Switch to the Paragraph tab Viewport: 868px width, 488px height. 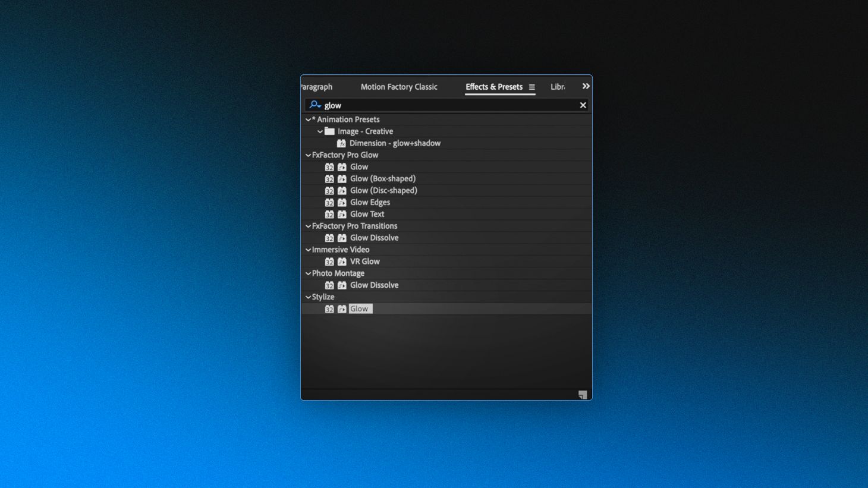317,87
